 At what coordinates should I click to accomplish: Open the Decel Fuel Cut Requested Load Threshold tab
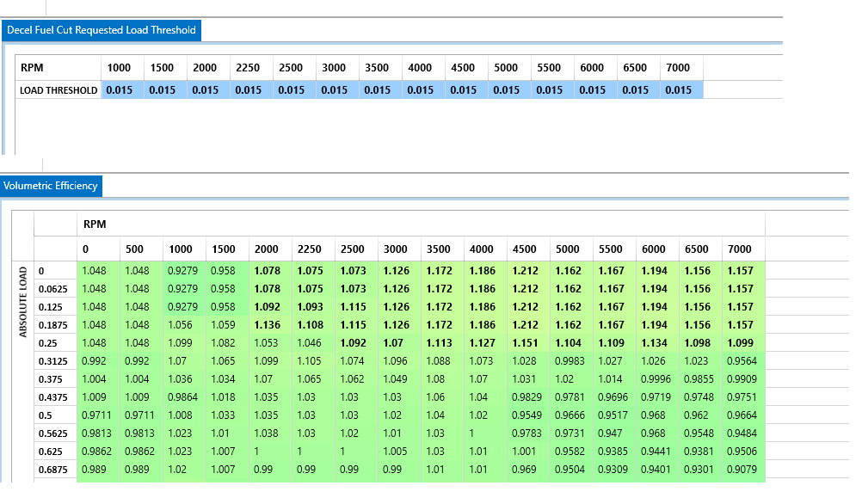[102, 30]
